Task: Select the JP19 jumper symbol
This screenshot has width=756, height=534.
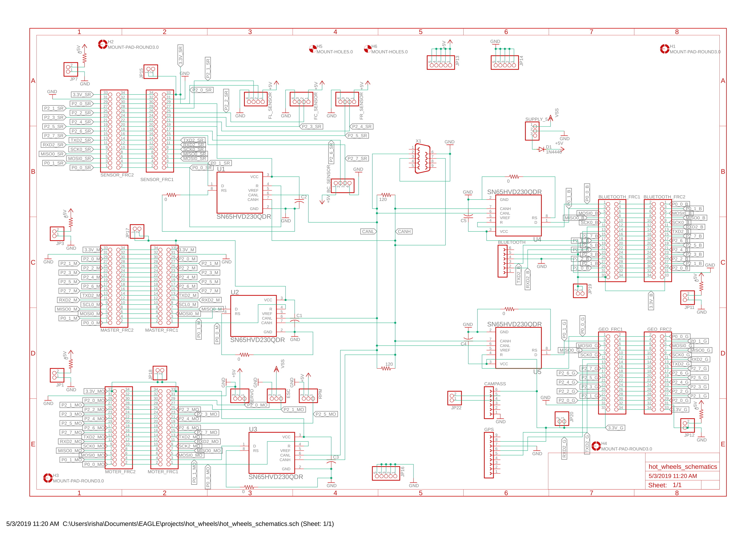Action: pyautogui.click(x=580, y=291)
